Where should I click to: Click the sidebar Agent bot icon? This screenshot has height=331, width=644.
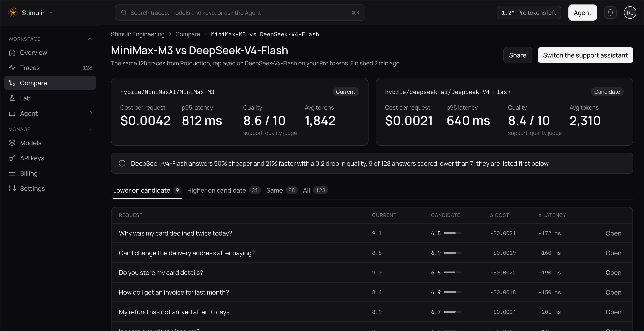click(12, 113)
